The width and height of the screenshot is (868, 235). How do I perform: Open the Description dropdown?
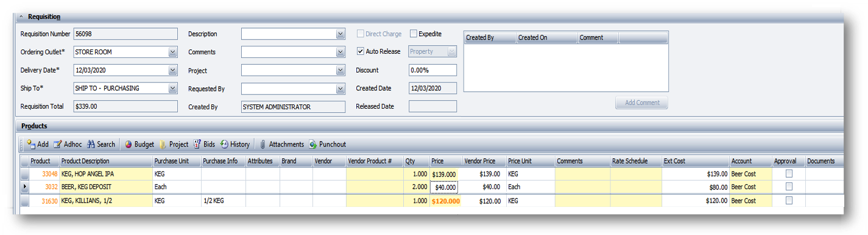pyautogui.click(x=341, y=34)
